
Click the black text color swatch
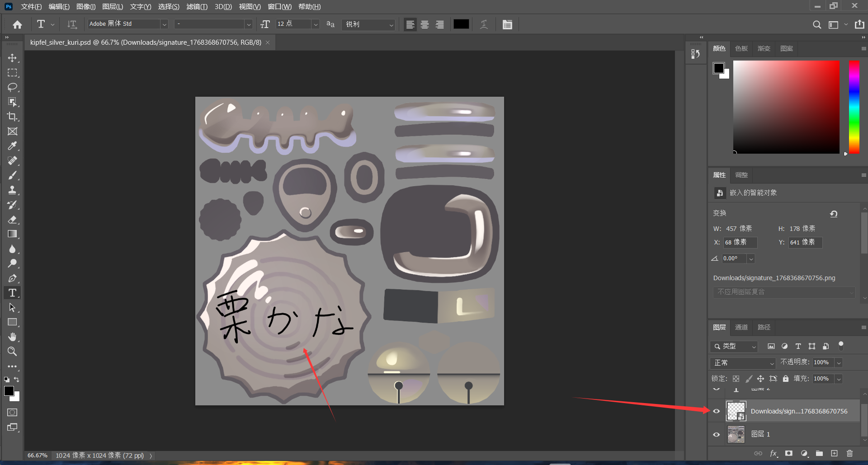coord(461,24)
